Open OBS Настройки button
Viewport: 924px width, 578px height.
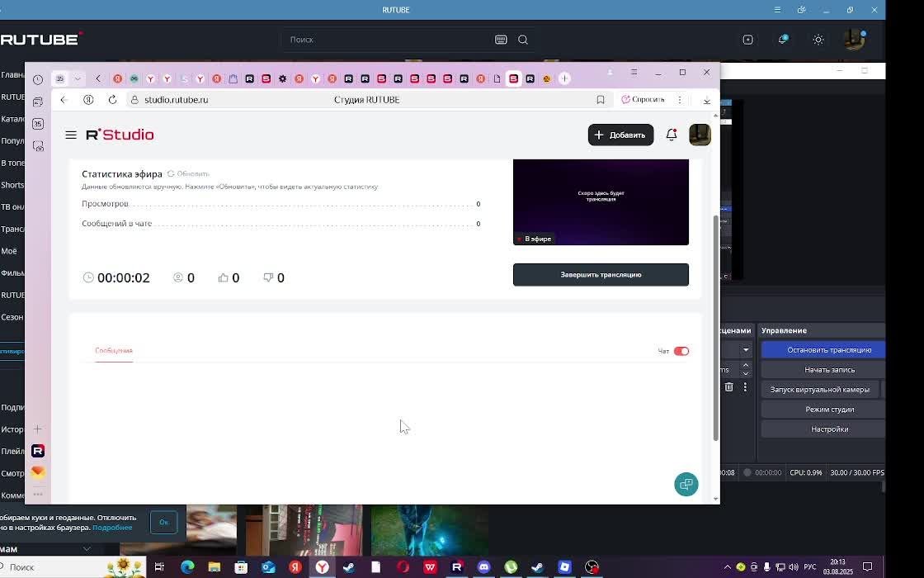coord(824,429)
